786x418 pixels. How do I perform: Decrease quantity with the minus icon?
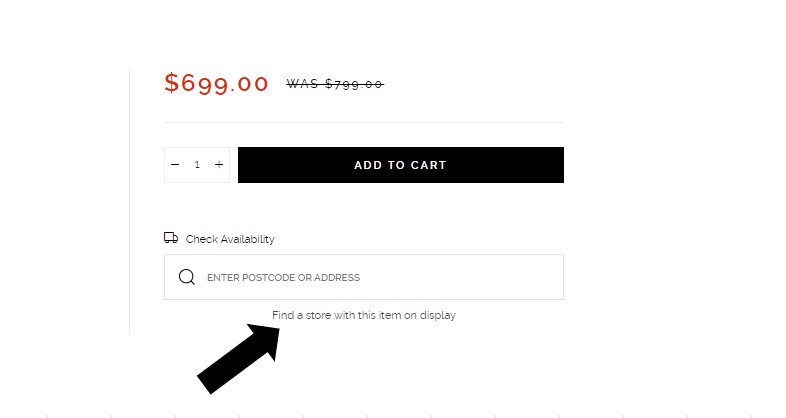coord(175,164)
